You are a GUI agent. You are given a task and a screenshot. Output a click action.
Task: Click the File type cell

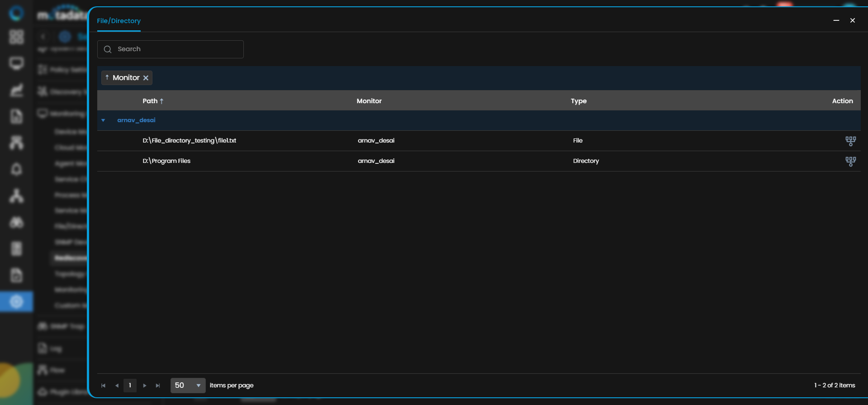tap(578, 141)
